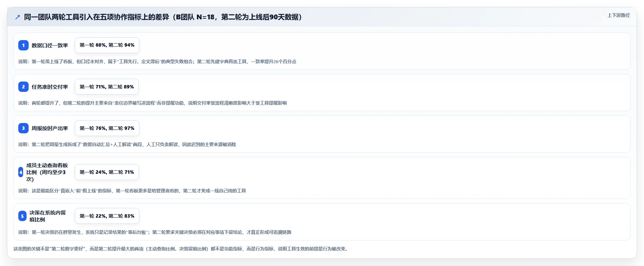Click number badge 4 for 成员主动查询看板比例
This screenshot has width=644, height=266.
point(21,172)
